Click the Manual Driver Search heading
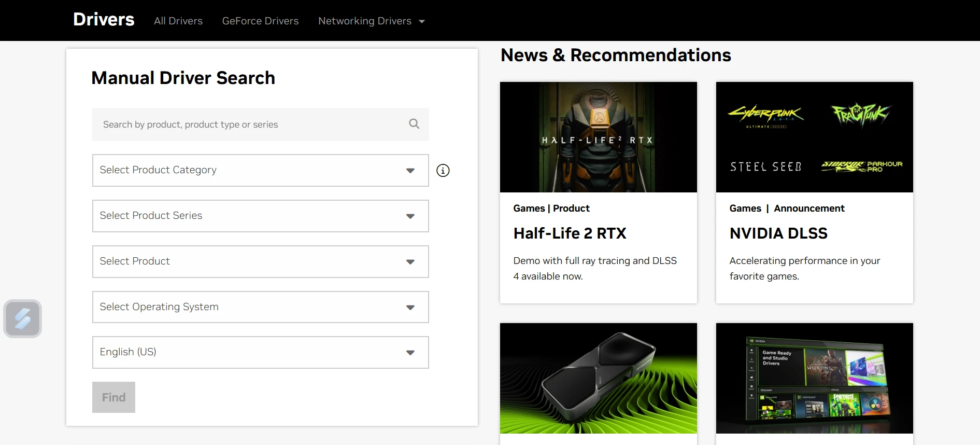Viewport: 980px width, 445px height. point(183,78)
